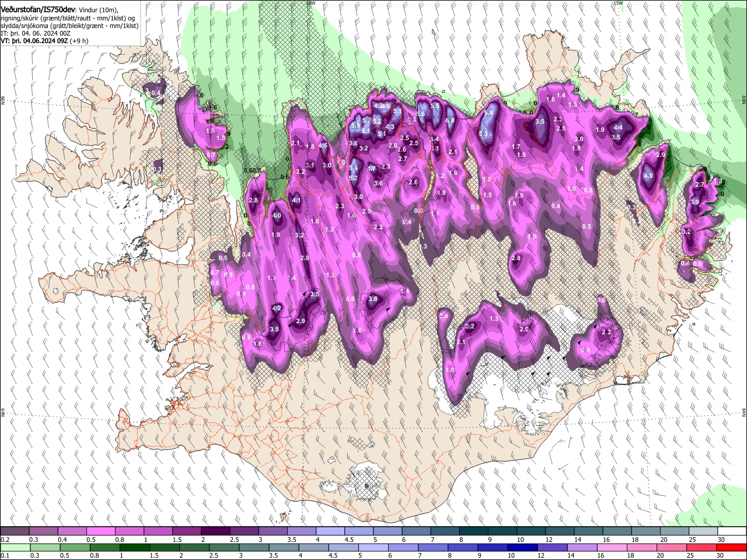Click the "0.1" label in the bottom legend row
The height and width of the screenshot is (560, 747).
(x=5, y=555)
